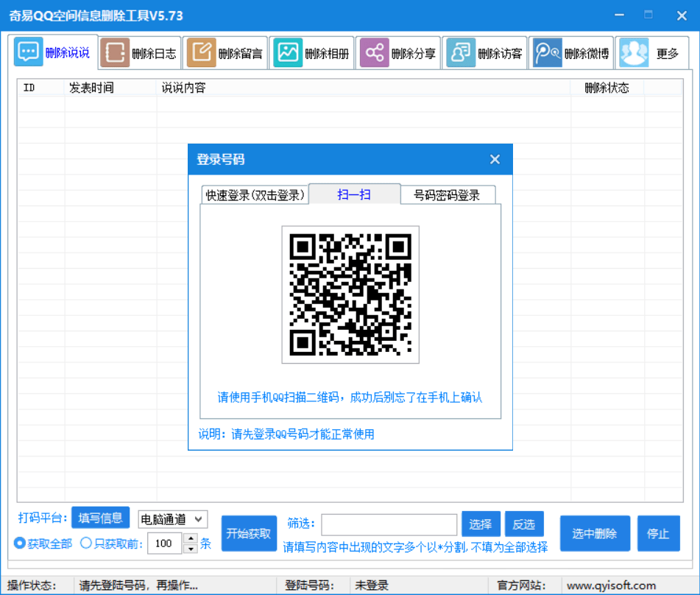Decrease the count with down spinner arrow
The width and height of the screenshot is (700, 595).
pos(191,549)
